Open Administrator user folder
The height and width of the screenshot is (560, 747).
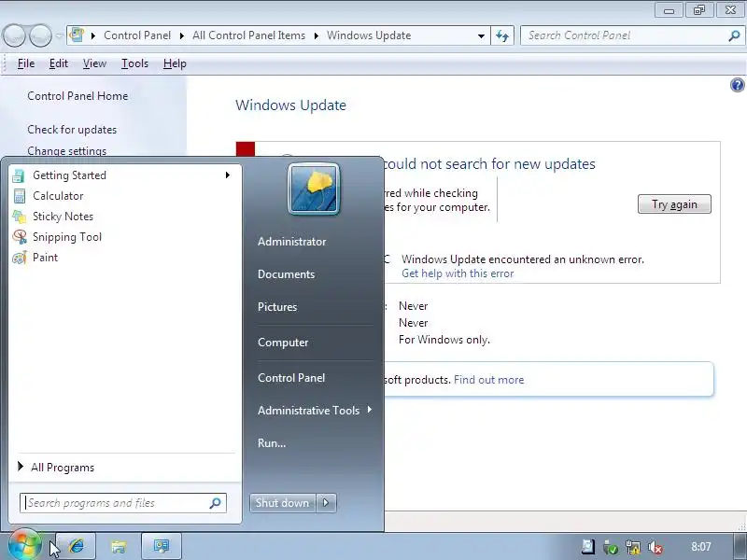pyautogui.click(x=291, y=242)
